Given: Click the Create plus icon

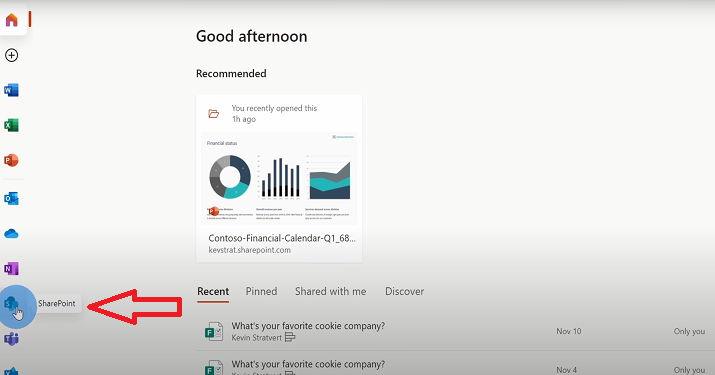Looking at the screenshot, I should coord(11,55).
